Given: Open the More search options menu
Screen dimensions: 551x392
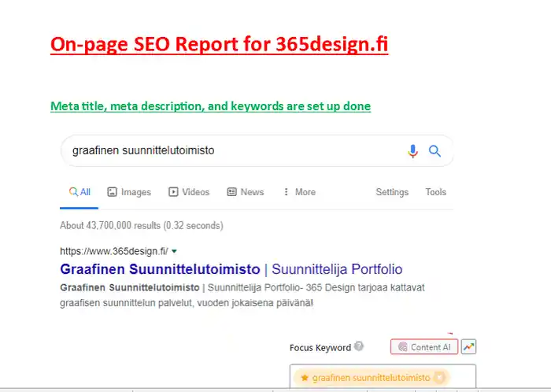Looking at the screenshot, I should coord(299,192).
